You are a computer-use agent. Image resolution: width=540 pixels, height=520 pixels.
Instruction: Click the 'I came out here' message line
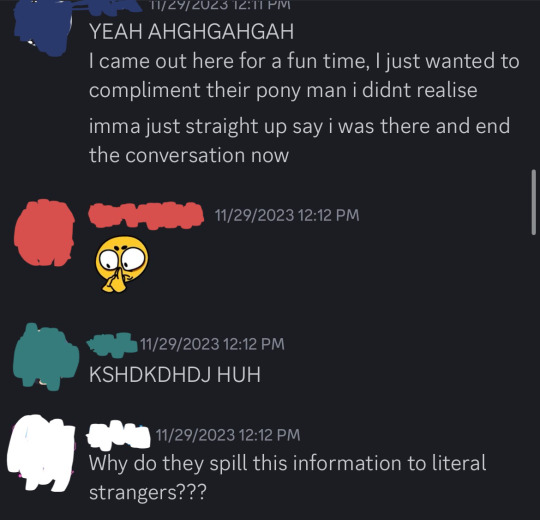(x=304, y=61)
